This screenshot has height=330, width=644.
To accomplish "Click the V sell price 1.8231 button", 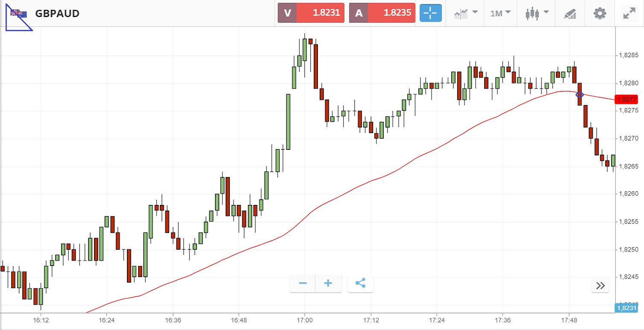I will point(311,13).
